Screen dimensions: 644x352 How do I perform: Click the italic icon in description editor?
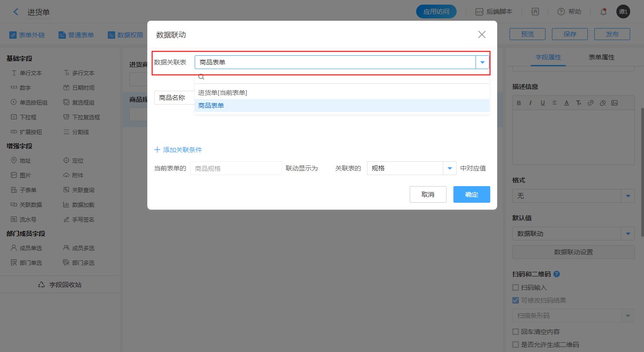pyautogui.click(x=531, y=103)
